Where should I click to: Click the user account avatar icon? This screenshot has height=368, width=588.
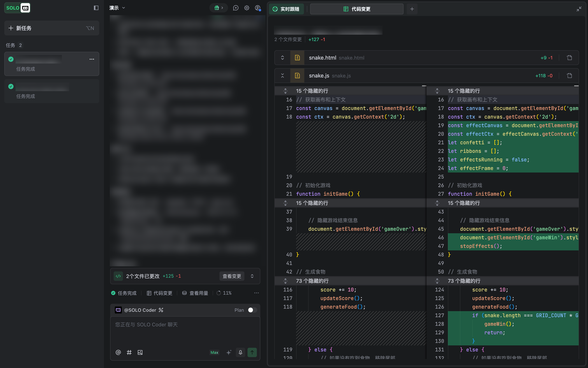(x=258, y=8)
